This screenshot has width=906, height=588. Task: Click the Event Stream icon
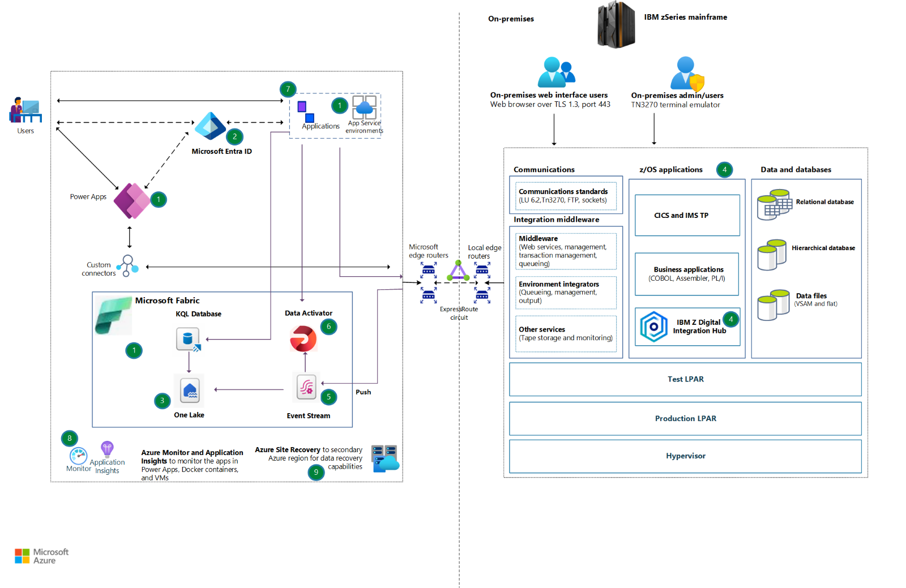click(x=305, y=387)
